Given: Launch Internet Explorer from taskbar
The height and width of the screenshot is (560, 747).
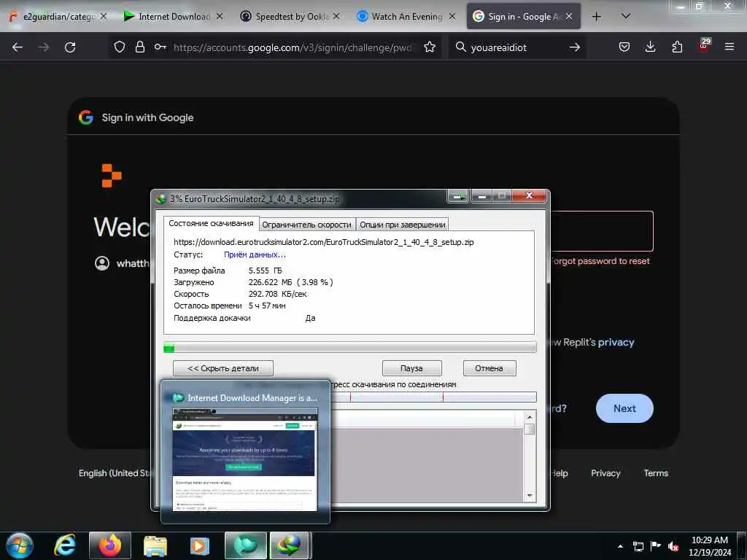Looking at the screenshot, I should (64, 545).
